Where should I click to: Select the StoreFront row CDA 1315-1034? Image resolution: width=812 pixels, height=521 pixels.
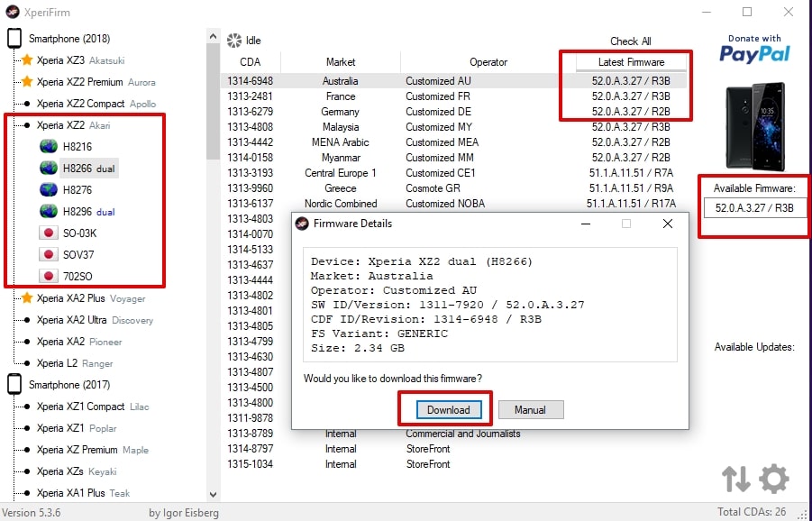point(453,464)
